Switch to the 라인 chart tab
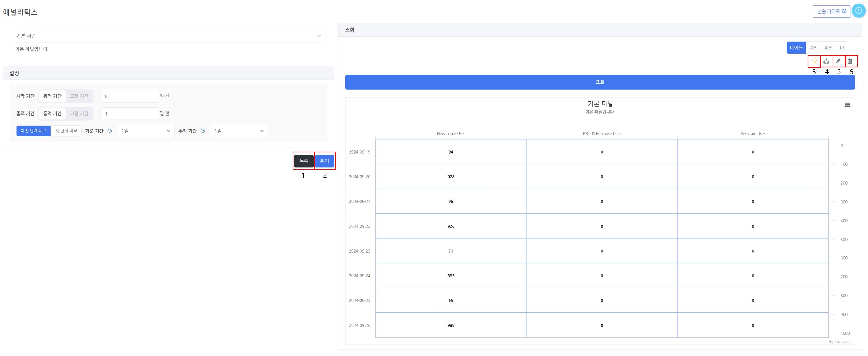The width and height of the screenshot is (868, 356). tap(813, 48)
